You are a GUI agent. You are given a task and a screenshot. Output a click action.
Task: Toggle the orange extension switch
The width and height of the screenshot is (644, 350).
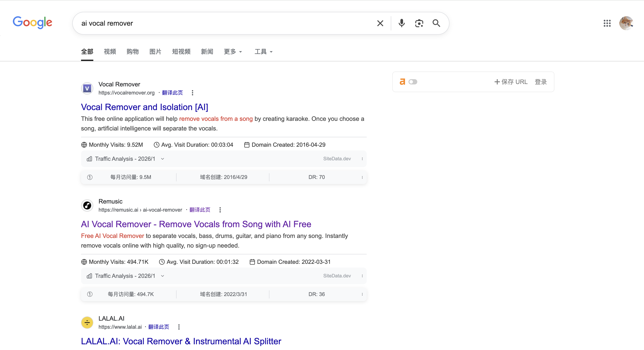coord(413,82)
